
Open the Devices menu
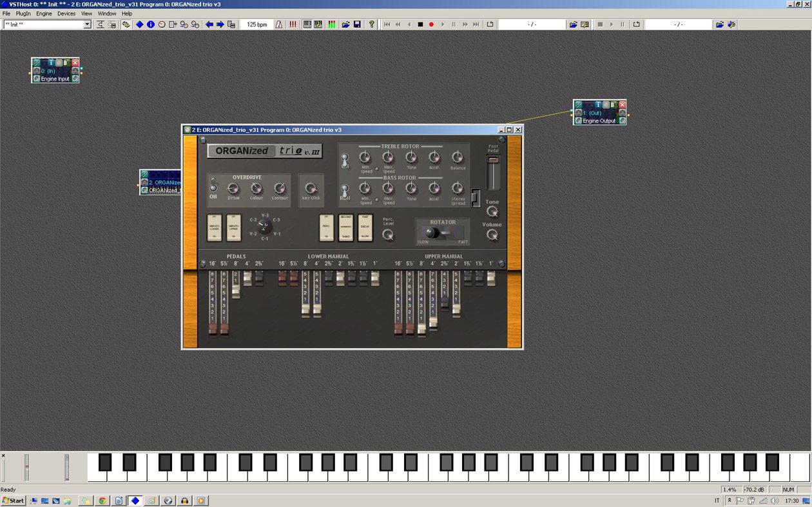66,14
